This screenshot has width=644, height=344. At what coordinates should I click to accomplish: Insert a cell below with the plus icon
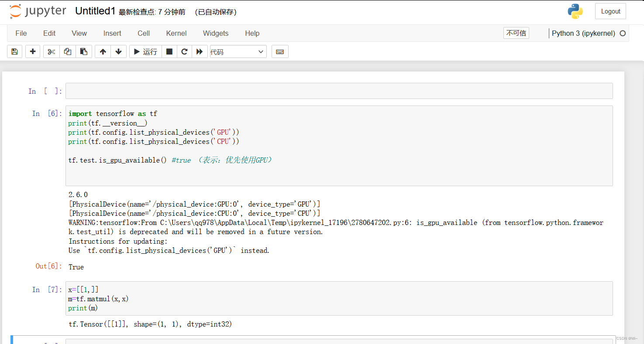pyautogui.click(x=33, y=51)
